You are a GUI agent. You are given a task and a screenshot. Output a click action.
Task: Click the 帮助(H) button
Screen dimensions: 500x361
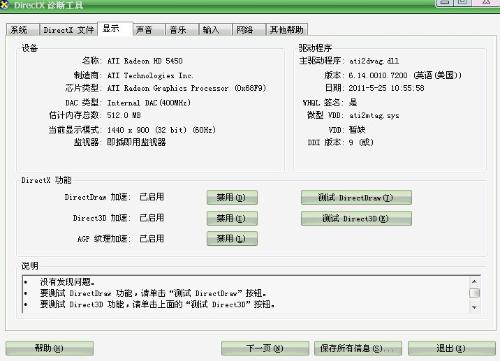tap(49, 348)
